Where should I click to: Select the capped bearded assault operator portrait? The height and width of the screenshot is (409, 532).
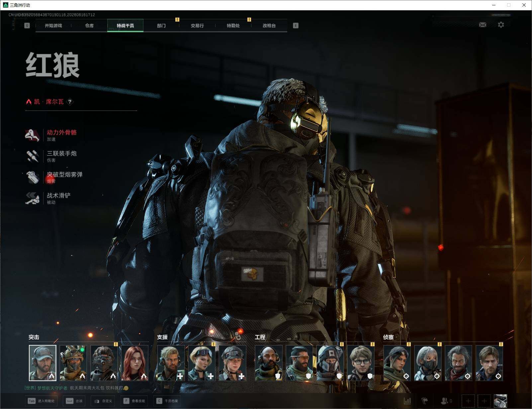[x=43, y=363]
